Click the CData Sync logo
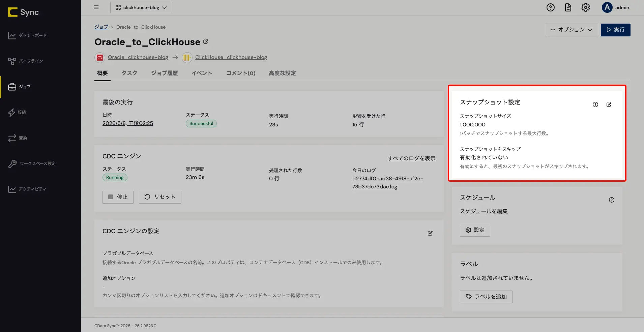 pos(23,12)
